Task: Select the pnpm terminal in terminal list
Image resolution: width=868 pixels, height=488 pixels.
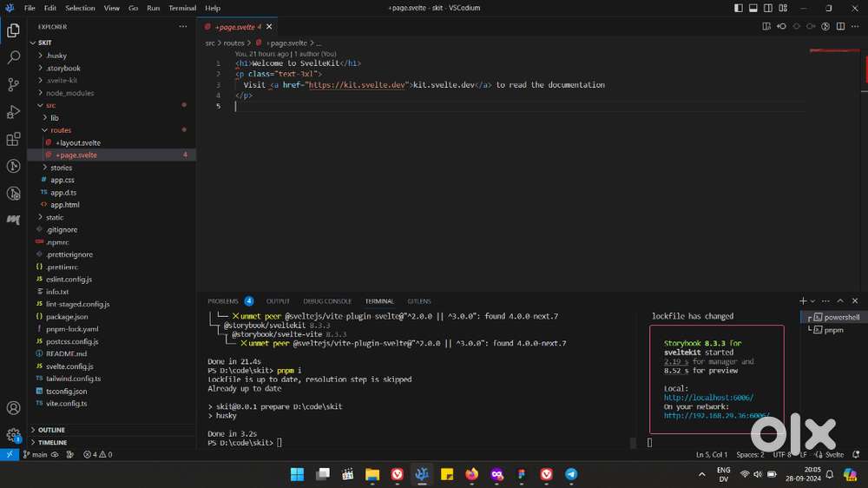Action: point(833,330)
